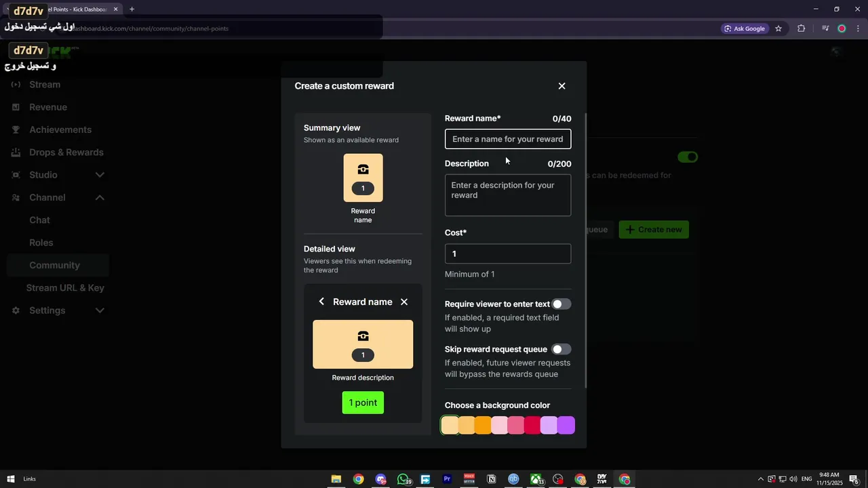Click the Reward name input field
This screenshot has width=868, height=488.
508,139
